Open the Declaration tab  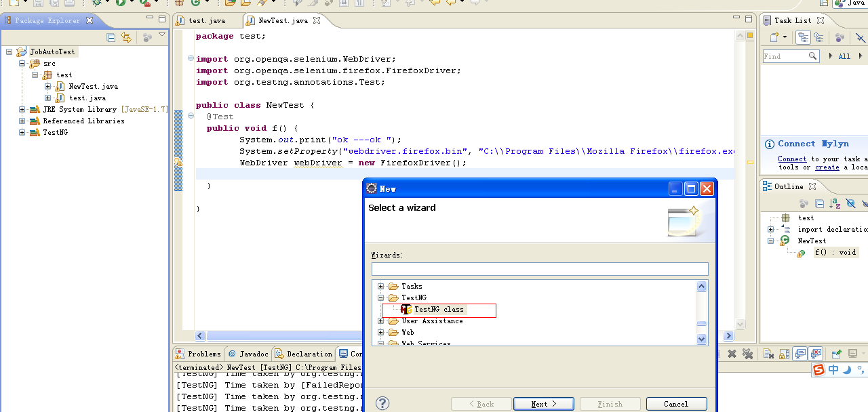[304, 354]
